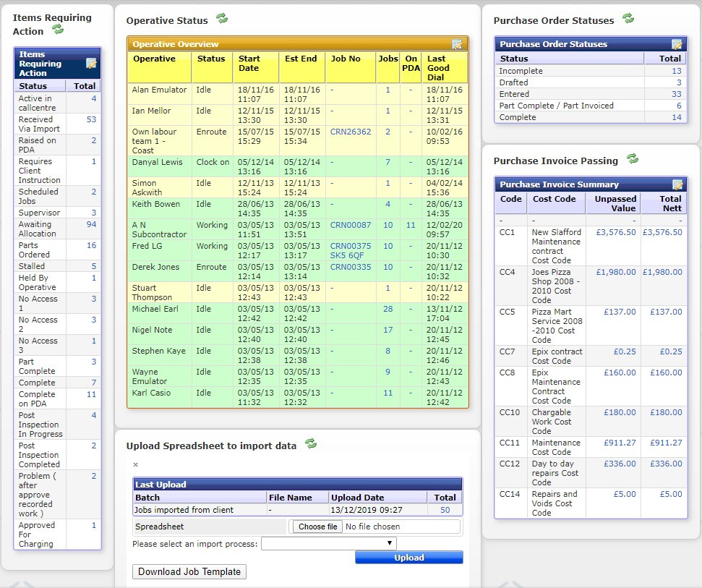Refresh the Items Requiring Action panel
Screen dimensions: 702x588
pos(59,30)
